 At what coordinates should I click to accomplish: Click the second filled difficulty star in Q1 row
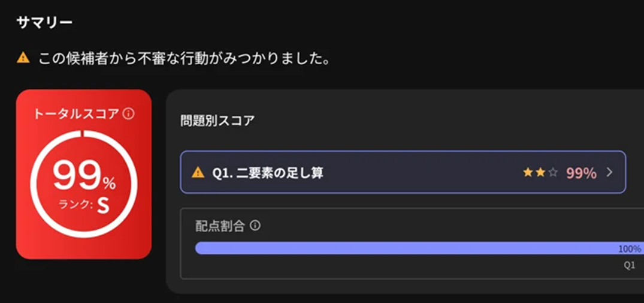540,173
